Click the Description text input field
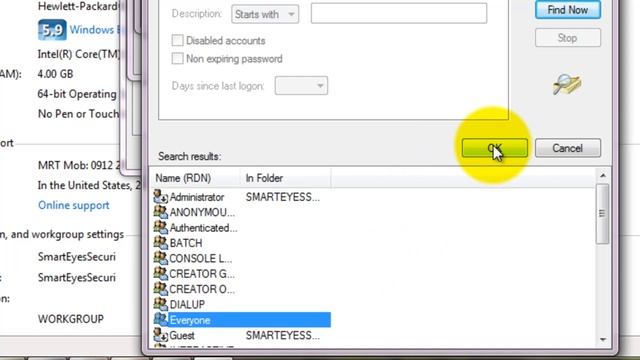 tap(399, 13)
